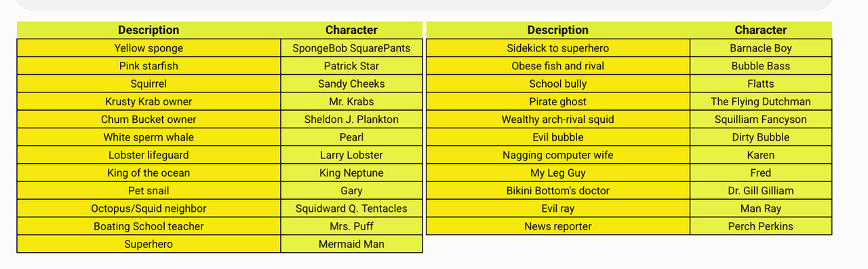Select the Mermaid Man cell
The width and height of the screenshot is (868, 269).
click(351, 244)
